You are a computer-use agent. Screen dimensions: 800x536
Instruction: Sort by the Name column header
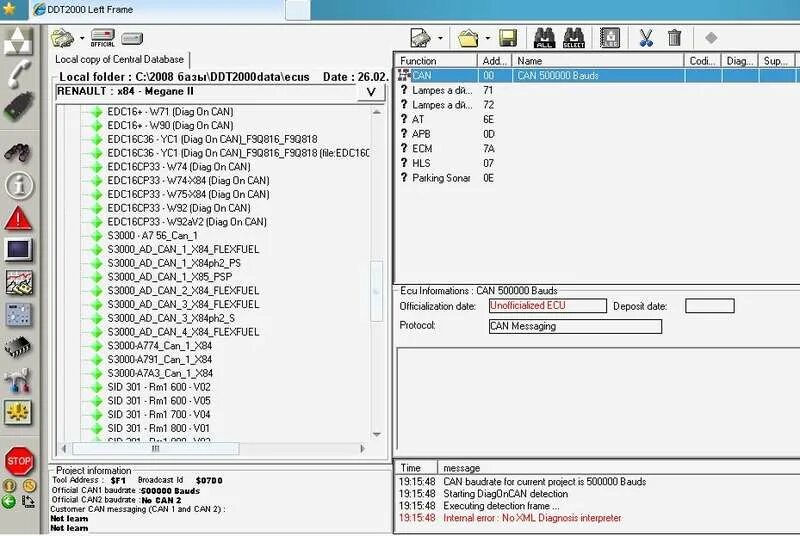[x=597, y=61]
